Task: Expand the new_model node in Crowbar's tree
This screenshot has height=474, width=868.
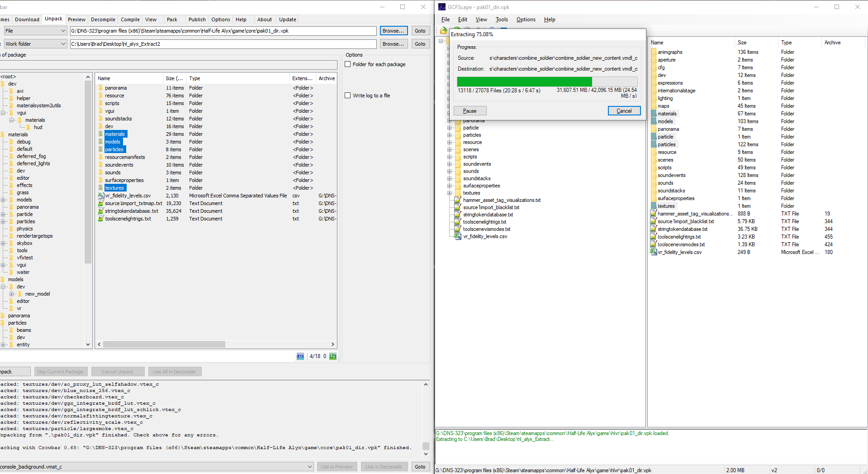Action: pyautogui.click(x=11, y=294)
